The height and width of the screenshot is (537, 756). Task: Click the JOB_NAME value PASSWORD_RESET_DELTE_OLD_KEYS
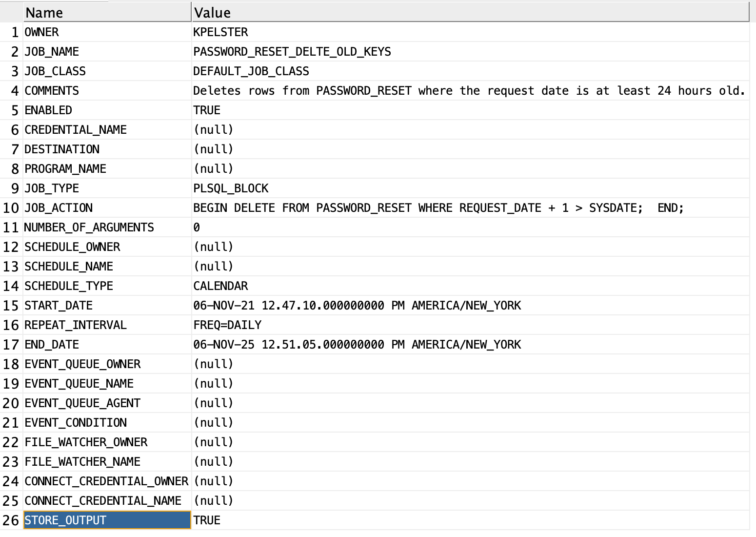coord(291,51)
